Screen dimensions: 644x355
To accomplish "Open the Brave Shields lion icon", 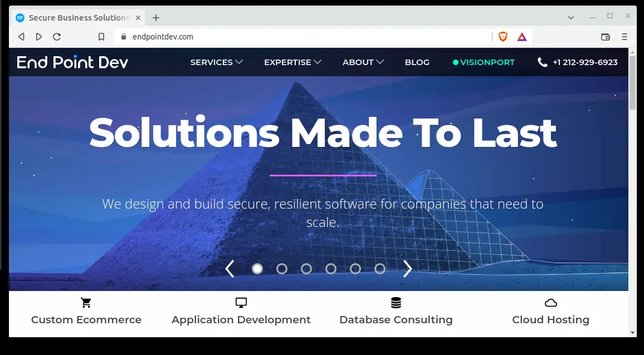I will [502, 37].
